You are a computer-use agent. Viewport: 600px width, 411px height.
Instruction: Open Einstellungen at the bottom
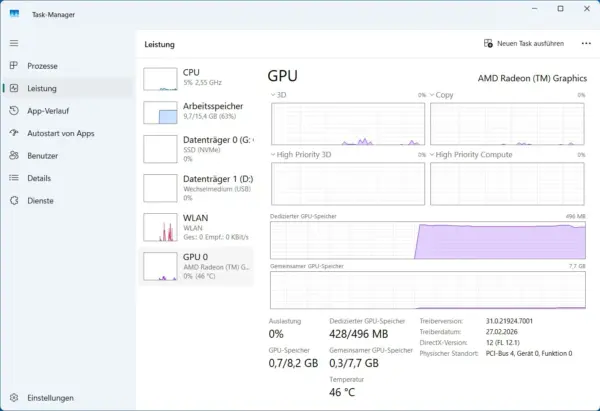(68, 398)
